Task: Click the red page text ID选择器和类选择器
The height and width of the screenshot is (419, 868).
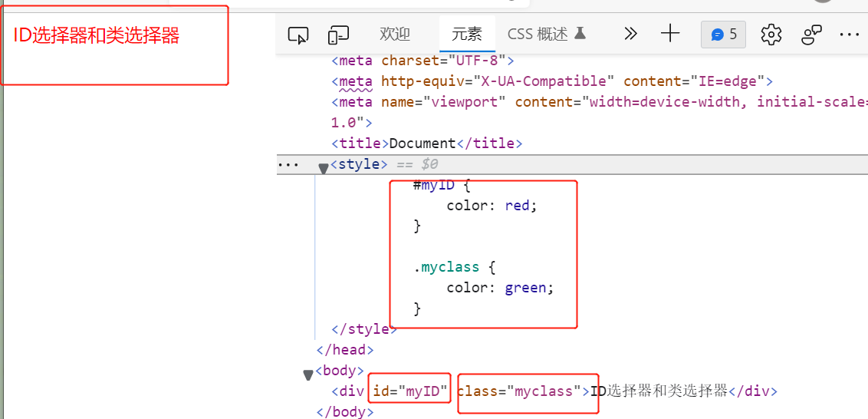Action: (x=97, y=37)
